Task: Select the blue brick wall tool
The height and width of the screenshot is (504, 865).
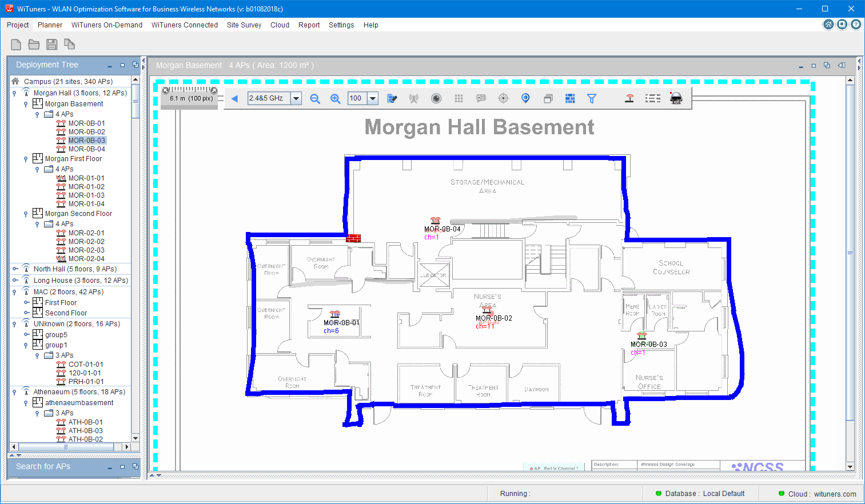Action: 570,98
